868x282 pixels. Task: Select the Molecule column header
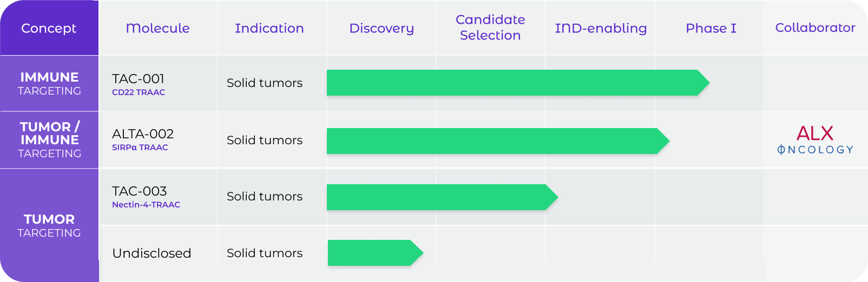(x=157, y=28)
